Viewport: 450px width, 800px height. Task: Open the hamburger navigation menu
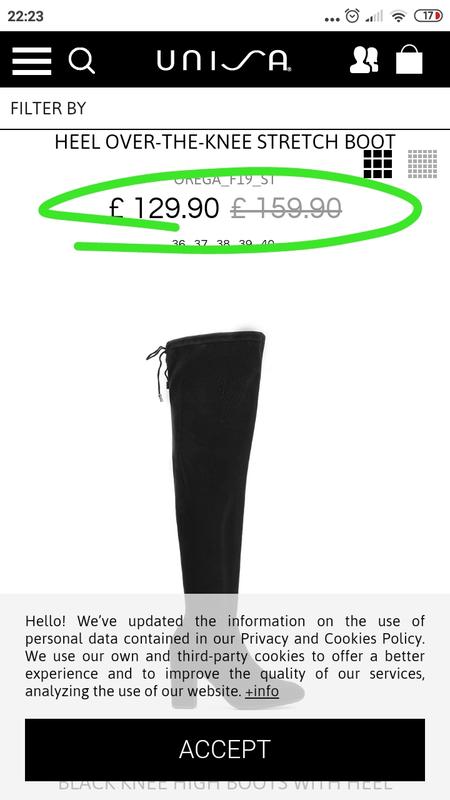click(x=32, y=61)
